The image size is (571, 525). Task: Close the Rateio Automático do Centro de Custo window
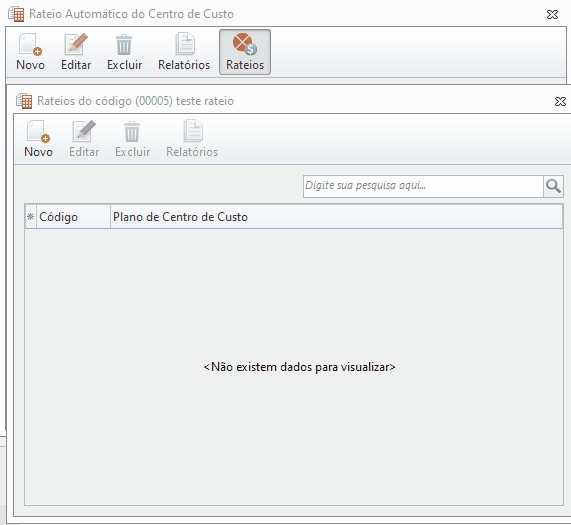coord(552,15)
